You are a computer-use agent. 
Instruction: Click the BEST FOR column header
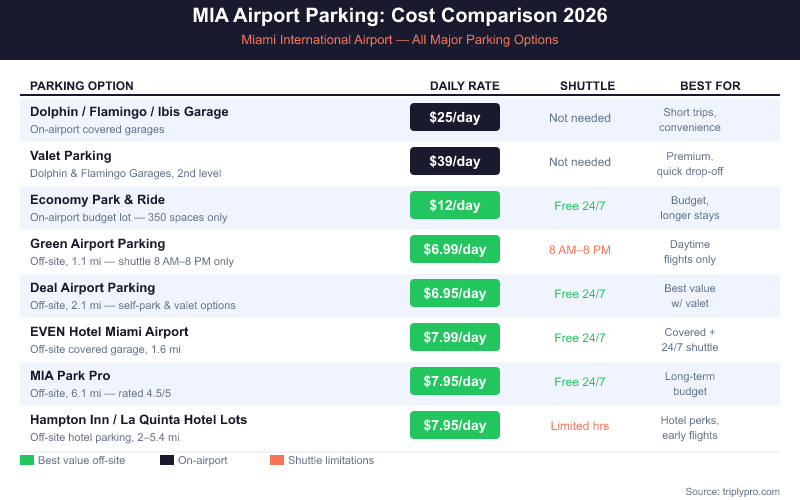coord(710,86)
